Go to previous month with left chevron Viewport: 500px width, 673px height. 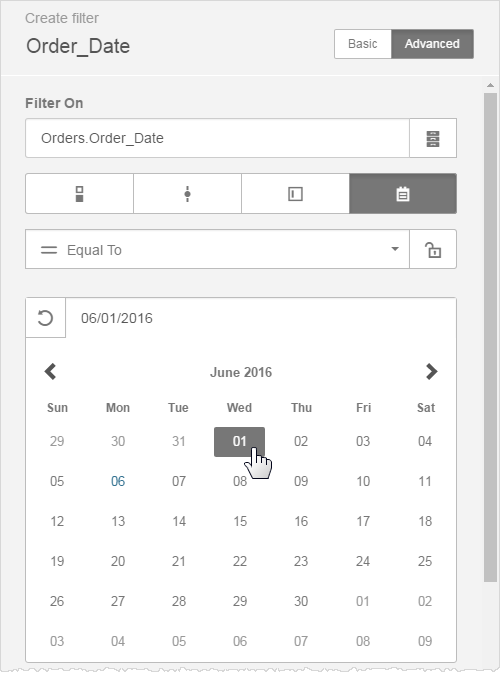pos(50,372)
